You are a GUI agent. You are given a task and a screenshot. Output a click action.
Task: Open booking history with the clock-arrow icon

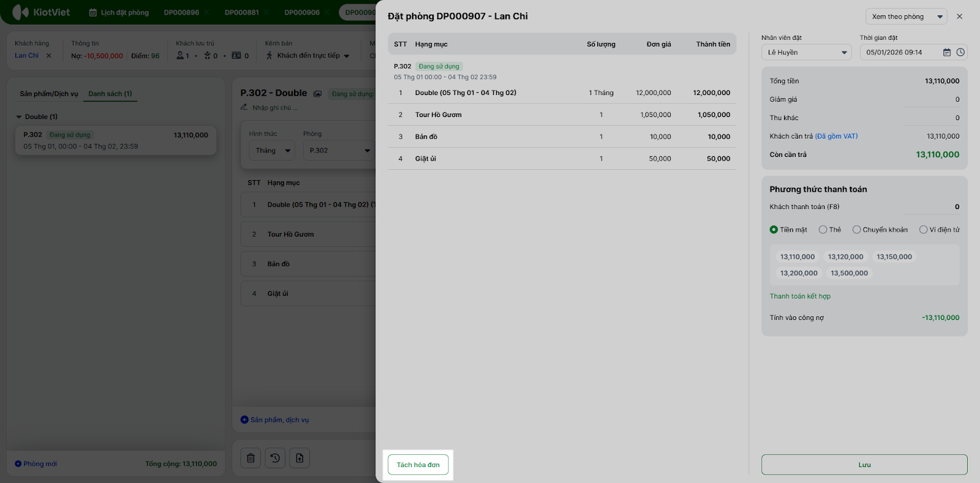click(x=275, y=458)
